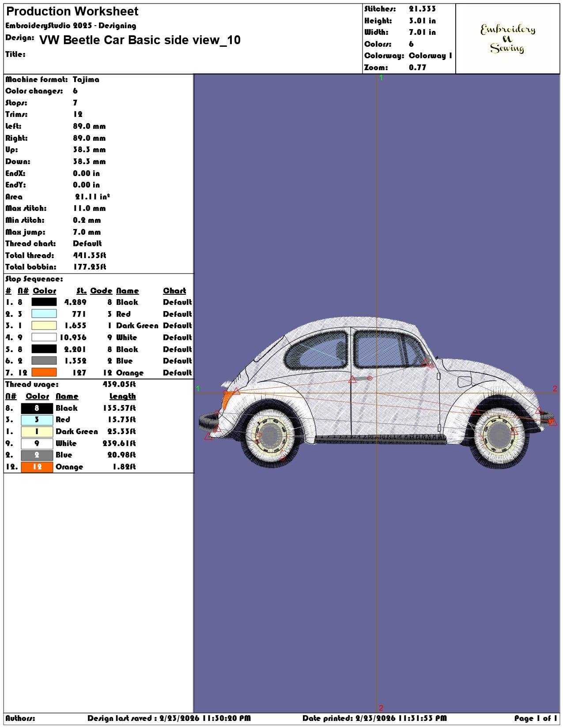Click the Chart column header
This screenshot has width=563, height=728.
(x=174, y=291)
